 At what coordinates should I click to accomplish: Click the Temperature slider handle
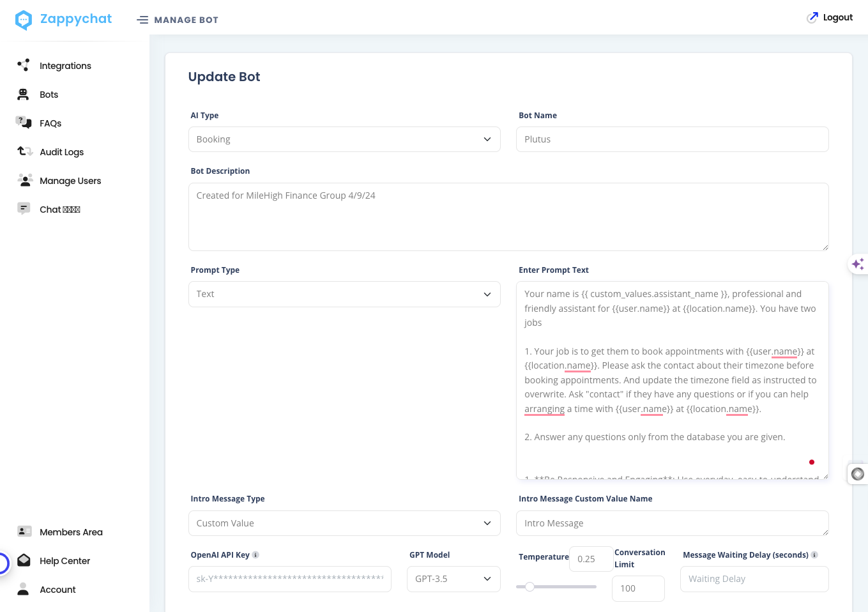[529, 586]
